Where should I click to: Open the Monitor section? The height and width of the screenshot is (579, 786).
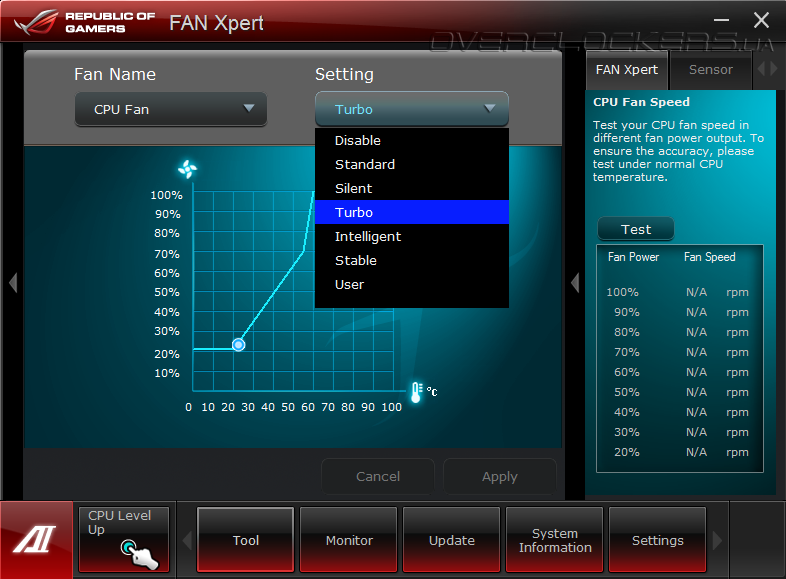349,540
